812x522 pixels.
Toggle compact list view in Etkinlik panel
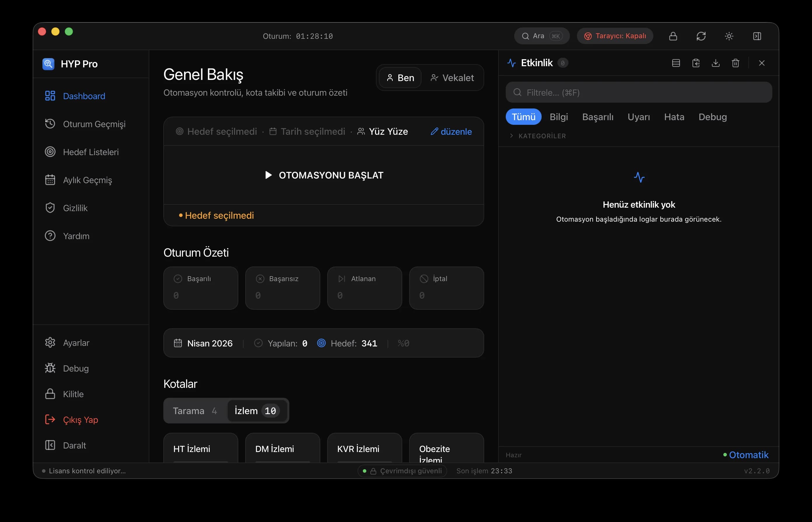coord(676,63)
